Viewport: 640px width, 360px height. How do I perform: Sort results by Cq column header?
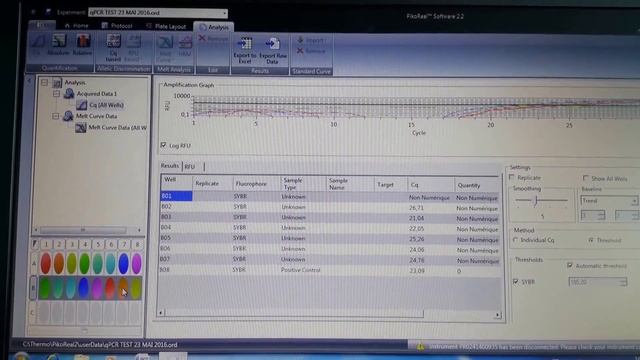coord(431,185)
